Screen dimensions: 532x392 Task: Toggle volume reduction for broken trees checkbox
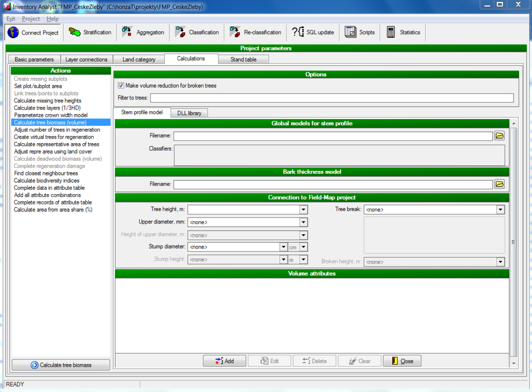pyautogui.click(x=121, y=86)
